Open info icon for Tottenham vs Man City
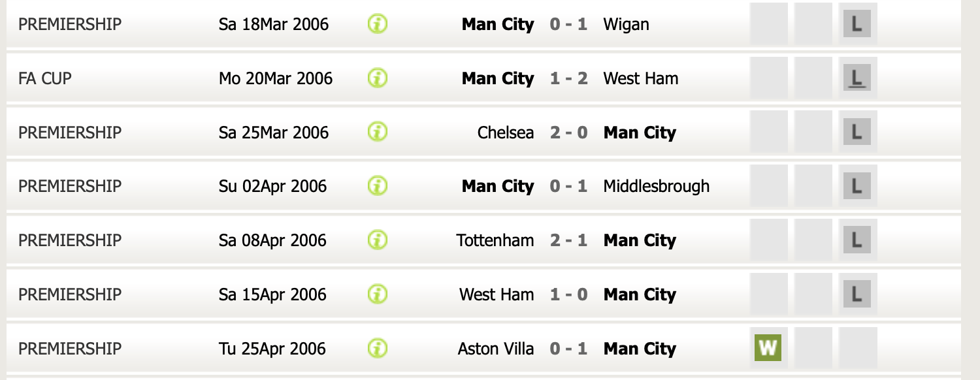This screenshot has width=980, height=380. (x=378, y=240)
